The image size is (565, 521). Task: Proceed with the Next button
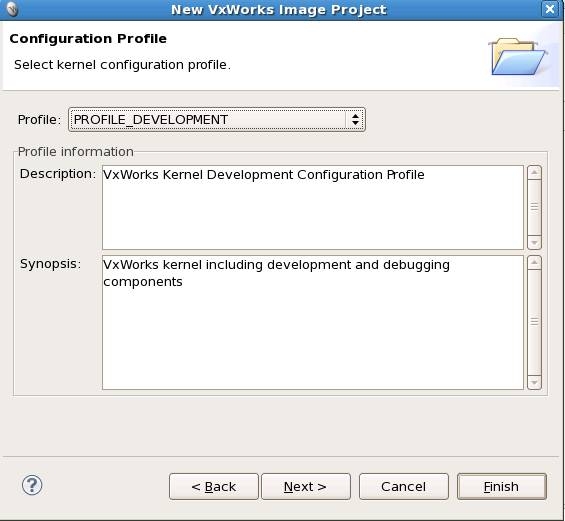(x=306, y=486)
